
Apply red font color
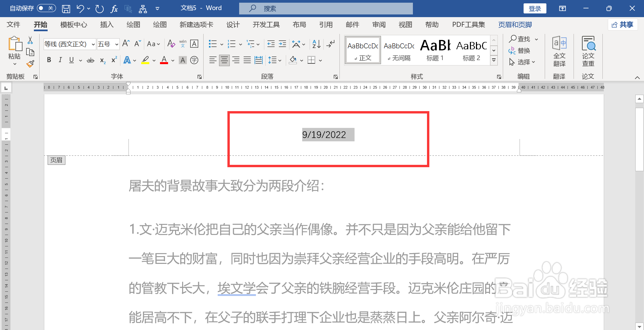pos(164,60)
